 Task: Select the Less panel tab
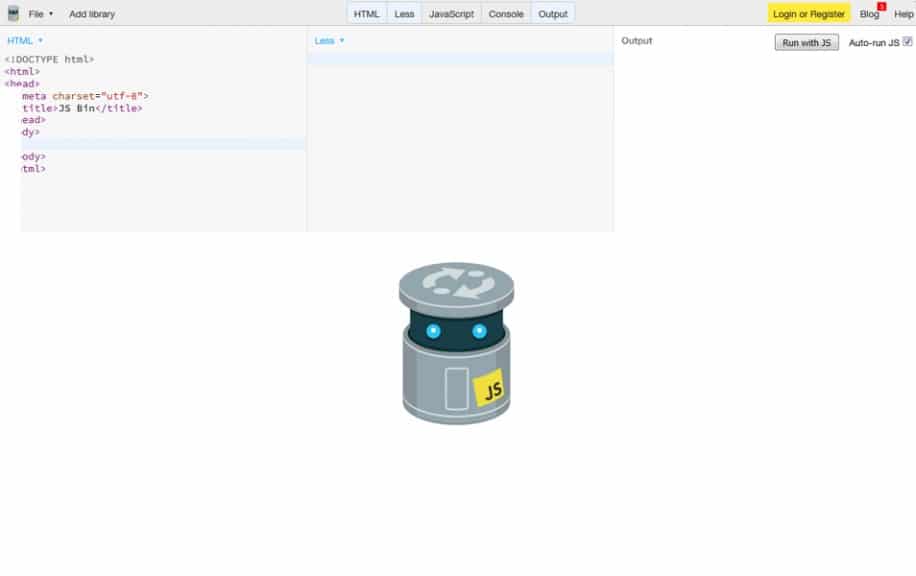click(x=404, y=13)
